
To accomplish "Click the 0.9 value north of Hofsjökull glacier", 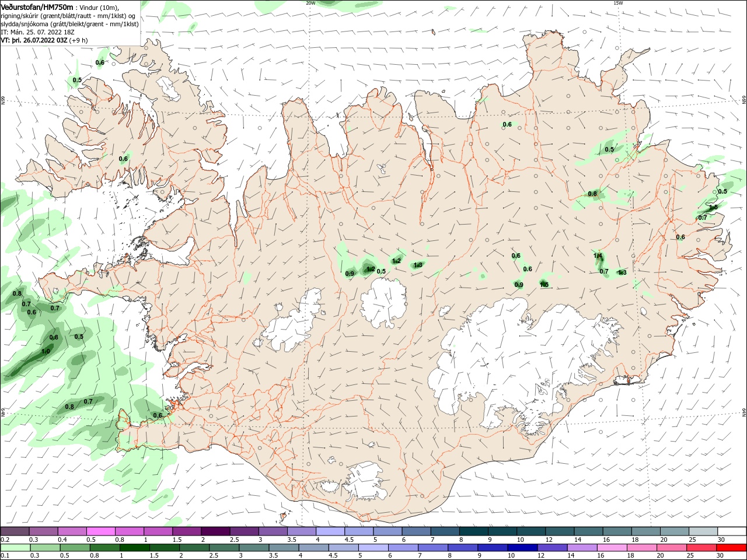I will 350,274.
